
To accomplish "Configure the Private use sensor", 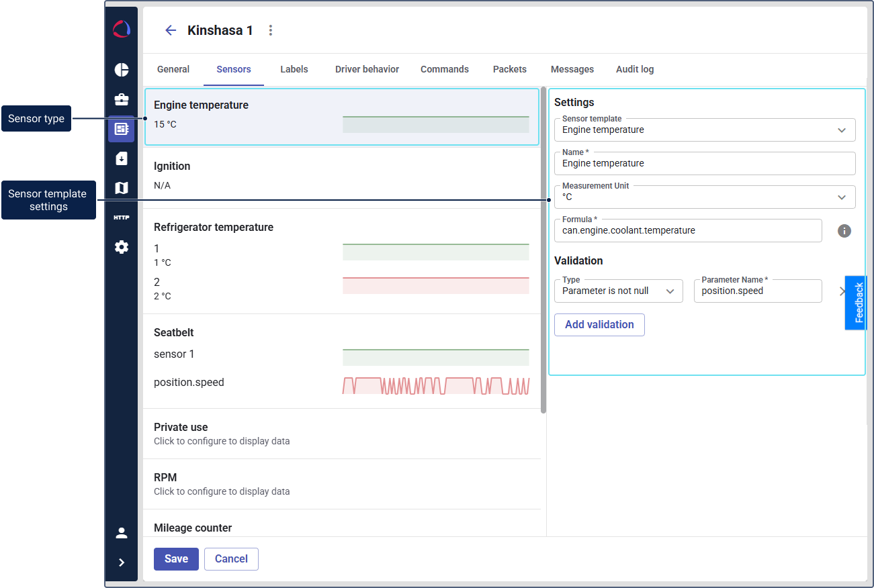I will point(342,434).
